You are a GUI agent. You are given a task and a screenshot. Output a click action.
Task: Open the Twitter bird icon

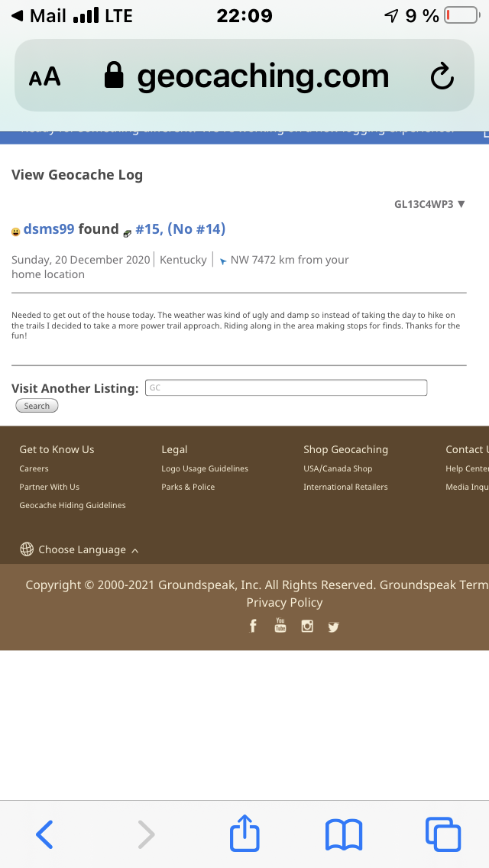(333, 627)
